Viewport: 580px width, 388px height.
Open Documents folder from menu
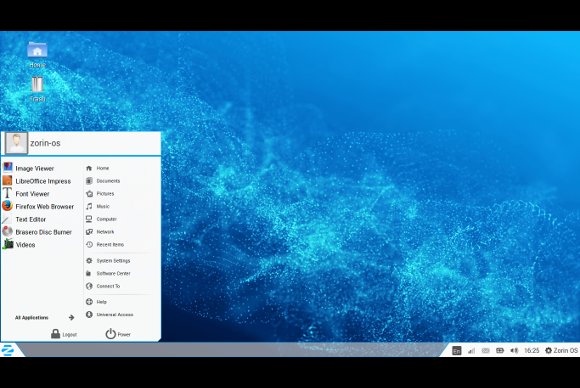point(103,181)
